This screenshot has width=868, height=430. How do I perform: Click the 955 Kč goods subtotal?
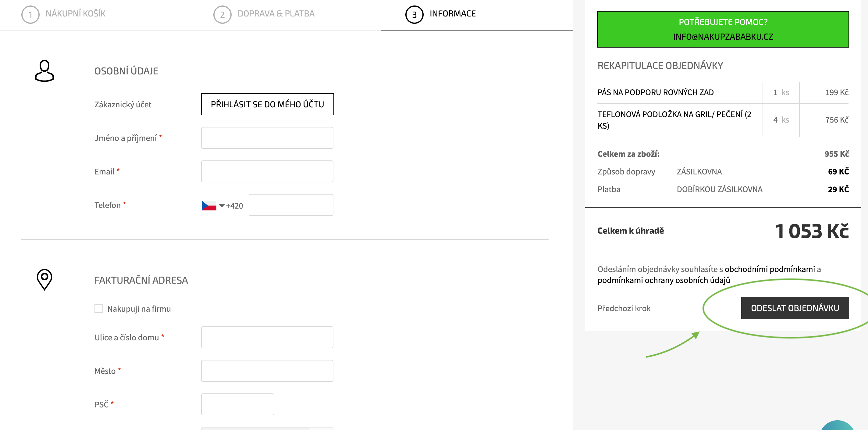[x=836, y=154]
